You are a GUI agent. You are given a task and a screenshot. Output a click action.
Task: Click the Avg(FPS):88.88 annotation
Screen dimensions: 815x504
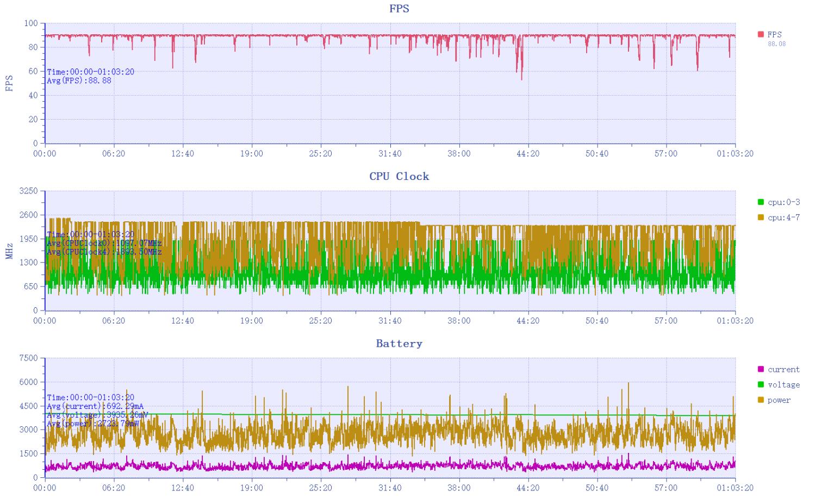pos(79,80)
